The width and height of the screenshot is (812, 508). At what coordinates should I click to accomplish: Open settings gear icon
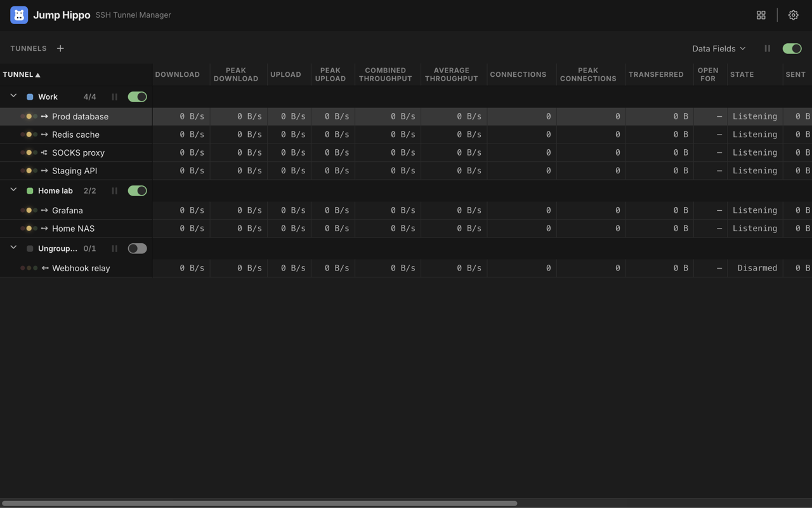[x=793, y=15]
